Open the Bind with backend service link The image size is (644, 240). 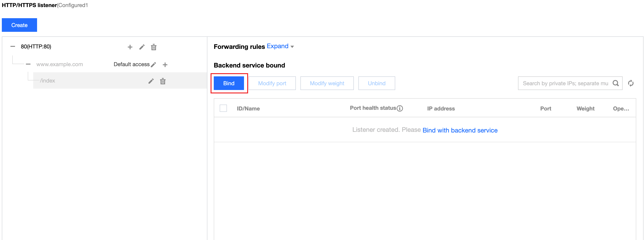pos(460,130)
